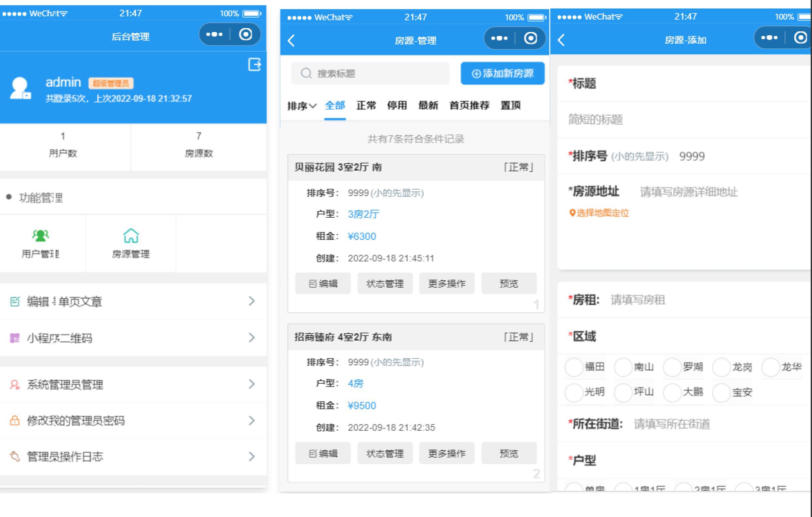Click the lock icon for 修改我的管理员密码

coord(15,420)
